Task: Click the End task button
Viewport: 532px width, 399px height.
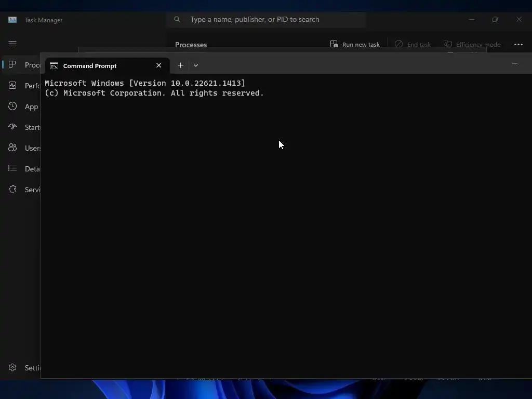Action: (413, 45)
